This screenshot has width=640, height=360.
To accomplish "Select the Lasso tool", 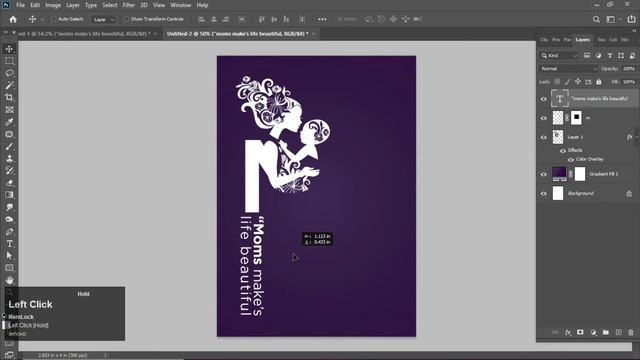I will coord(9,73).
